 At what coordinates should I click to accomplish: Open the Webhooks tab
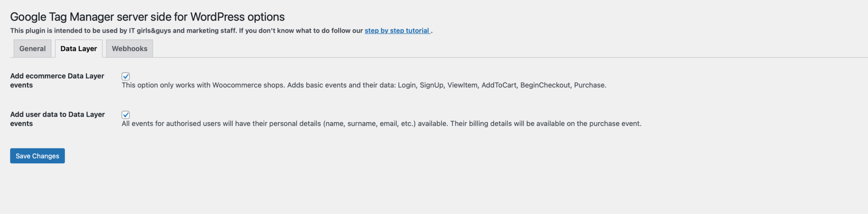(x=129, y=49)
